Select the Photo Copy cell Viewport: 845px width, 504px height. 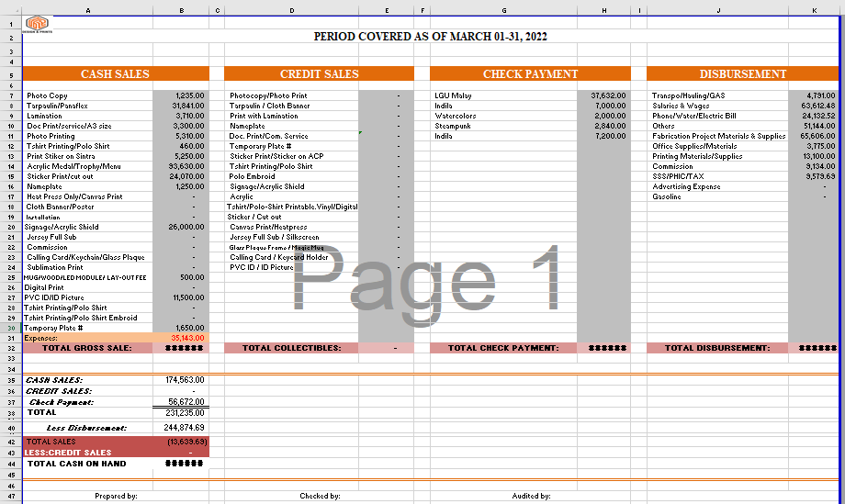coord(88,95)
